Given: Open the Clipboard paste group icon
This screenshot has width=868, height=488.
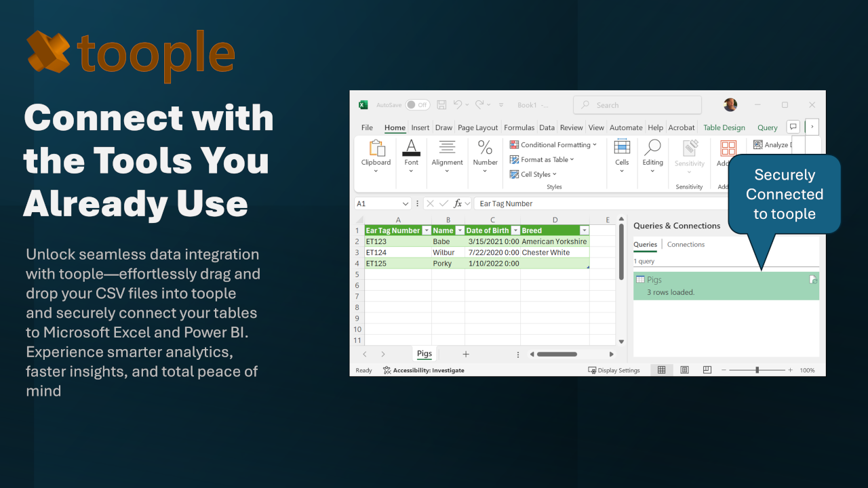Looking at the screenshot, I should [x=376, y=148].
